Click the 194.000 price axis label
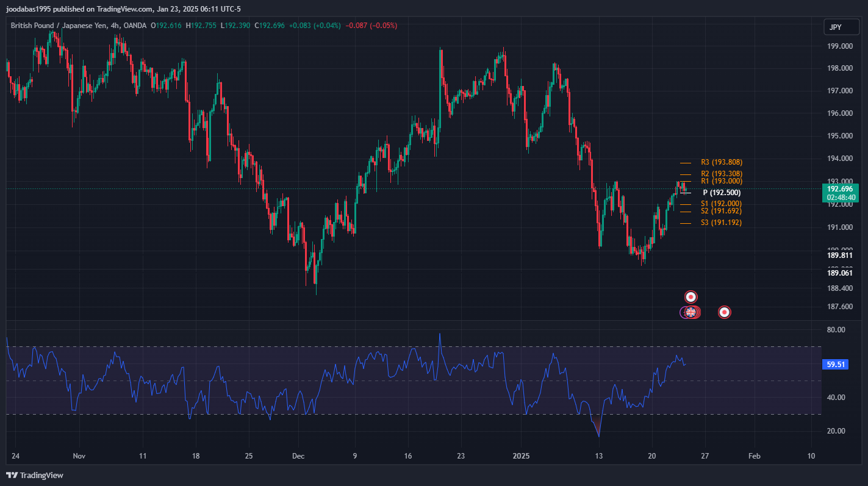This screenshot has height=486, width=868. pyautogui.click(x=840, y=159)
